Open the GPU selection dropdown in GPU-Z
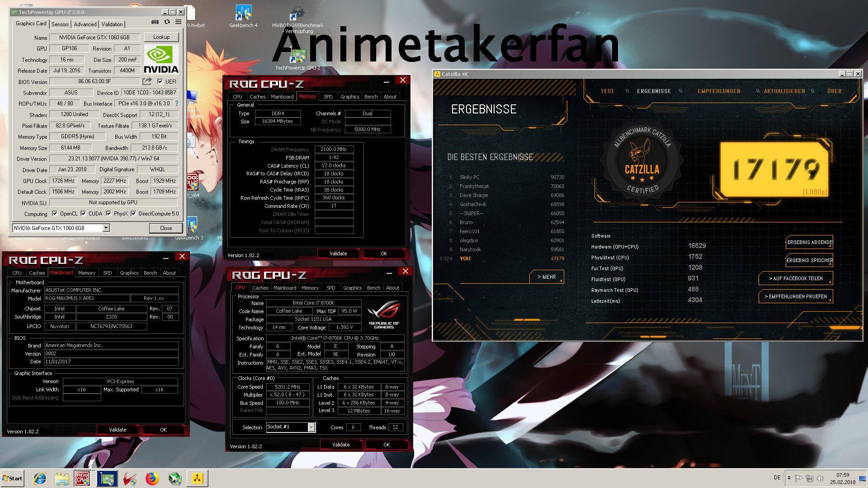This screenshot has width=868, height=488. coord(106,228)
